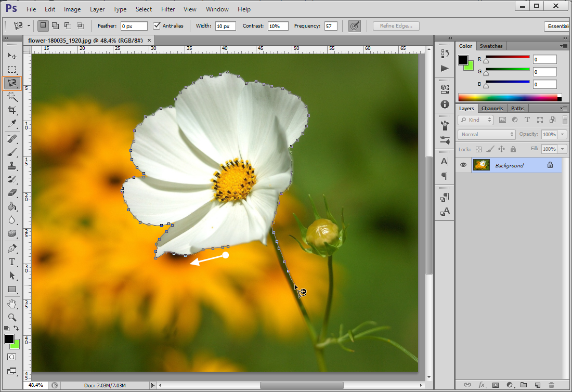Select the Move tool
Viewport: 572px width, 392px height.
click(x=12, y=56)
